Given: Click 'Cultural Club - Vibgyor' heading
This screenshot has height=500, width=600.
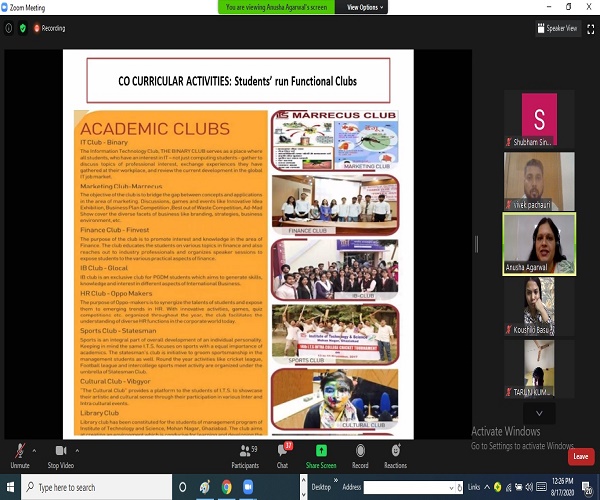Looking at the screenshot, I should pyautogui.click(x=115, y=381).
